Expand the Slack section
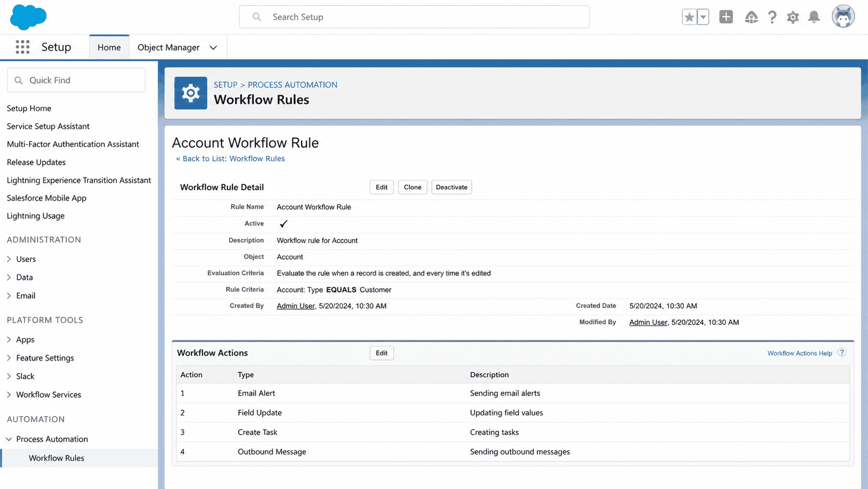868x489 pixels. click(x=9, y=376)
